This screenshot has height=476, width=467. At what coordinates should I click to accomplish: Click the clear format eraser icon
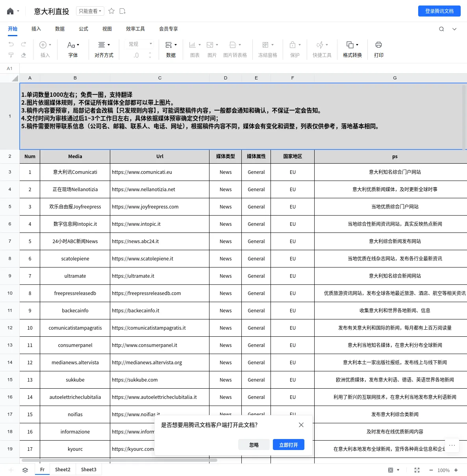[24, 55]
